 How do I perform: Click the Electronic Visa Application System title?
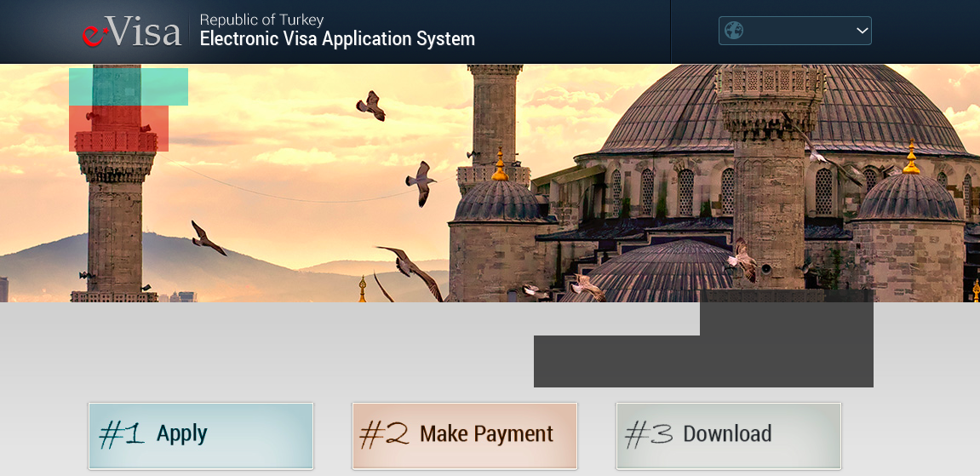coord(337,38)
